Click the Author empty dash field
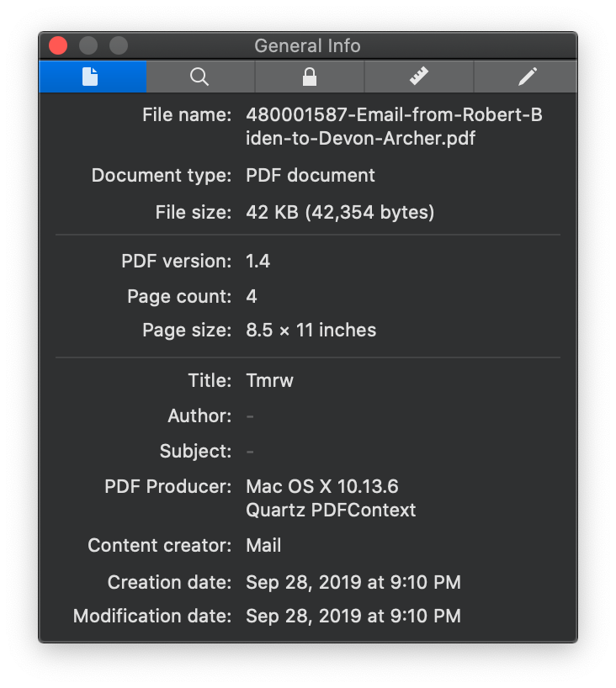Screen dimensions: 616x688 [250, 416]
